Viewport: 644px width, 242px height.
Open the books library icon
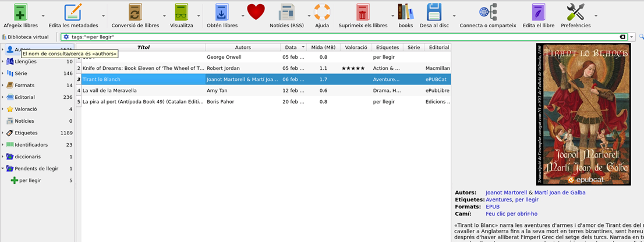pos(405,12)
